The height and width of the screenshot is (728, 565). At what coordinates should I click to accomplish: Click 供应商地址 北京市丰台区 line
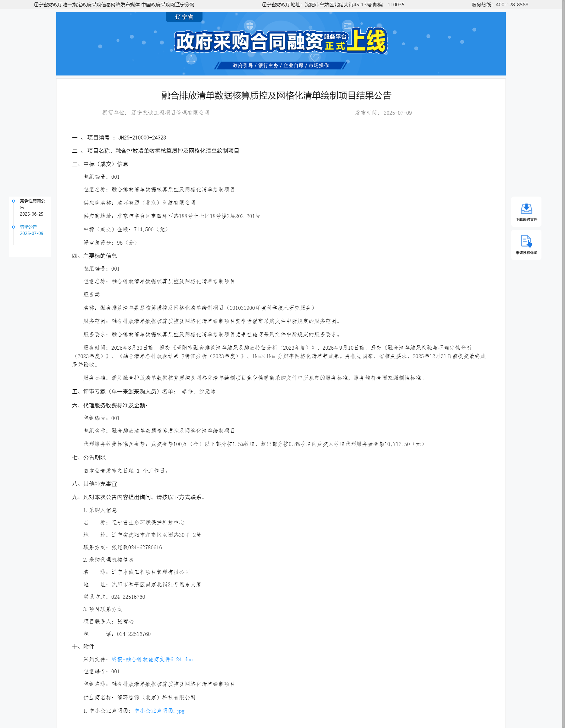click(x=172, y=216)
